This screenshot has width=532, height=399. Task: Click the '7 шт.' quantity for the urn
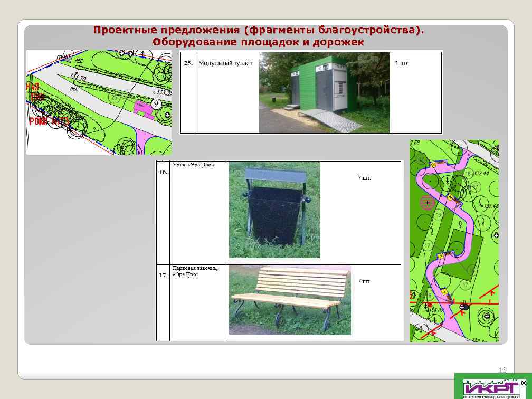point(364,178)
